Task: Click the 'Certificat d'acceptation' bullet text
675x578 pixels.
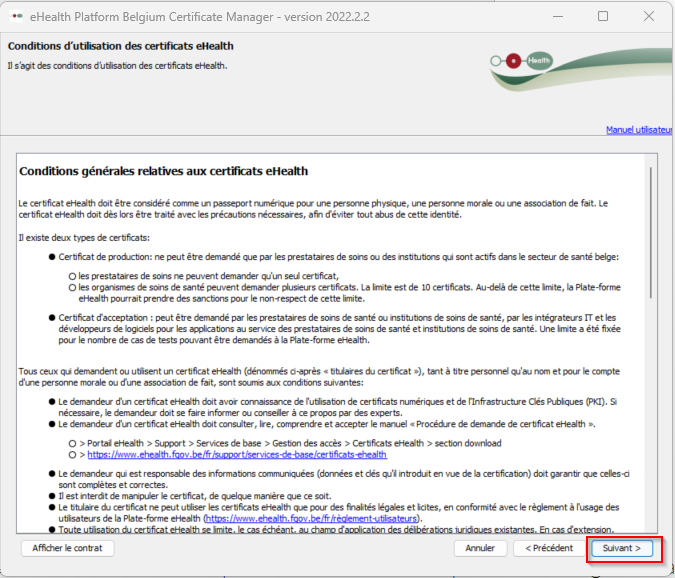Action: point(339,329)
